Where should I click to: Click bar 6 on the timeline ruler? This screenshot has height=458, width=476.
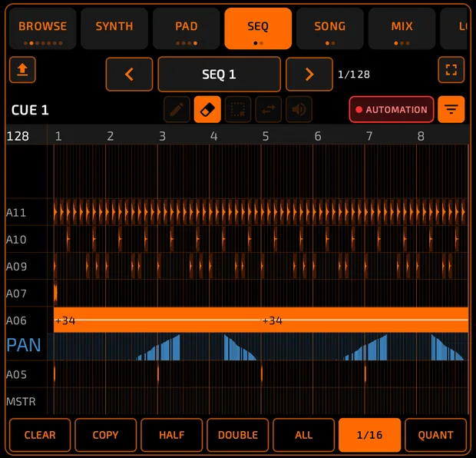coord(318,136)
